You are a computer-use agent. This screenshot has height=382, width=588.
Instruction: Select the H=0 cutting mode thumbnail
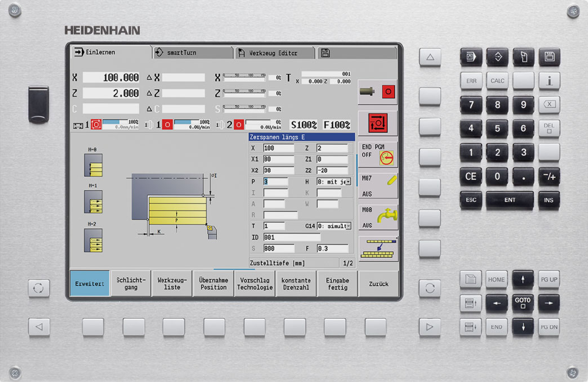pos(93,165)
